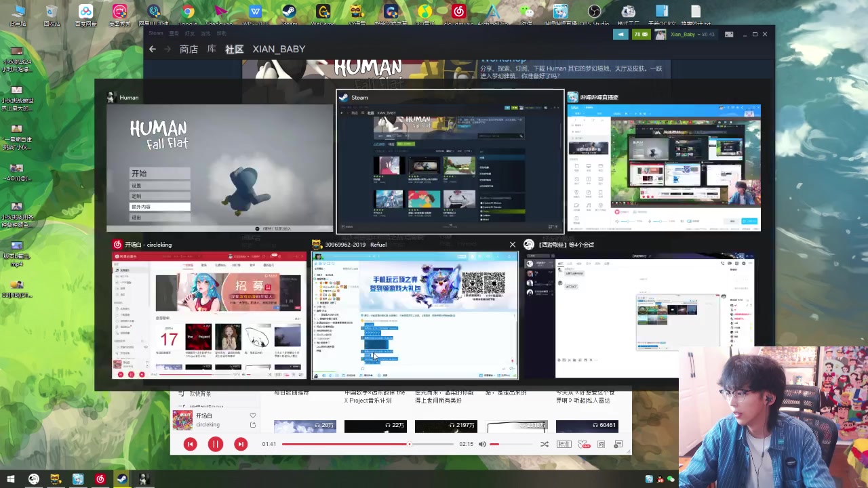Image resolution: width=868 pixels, height=488 pixels.
Task: Open the 开场白 song title in player
Action: [204, 415]
